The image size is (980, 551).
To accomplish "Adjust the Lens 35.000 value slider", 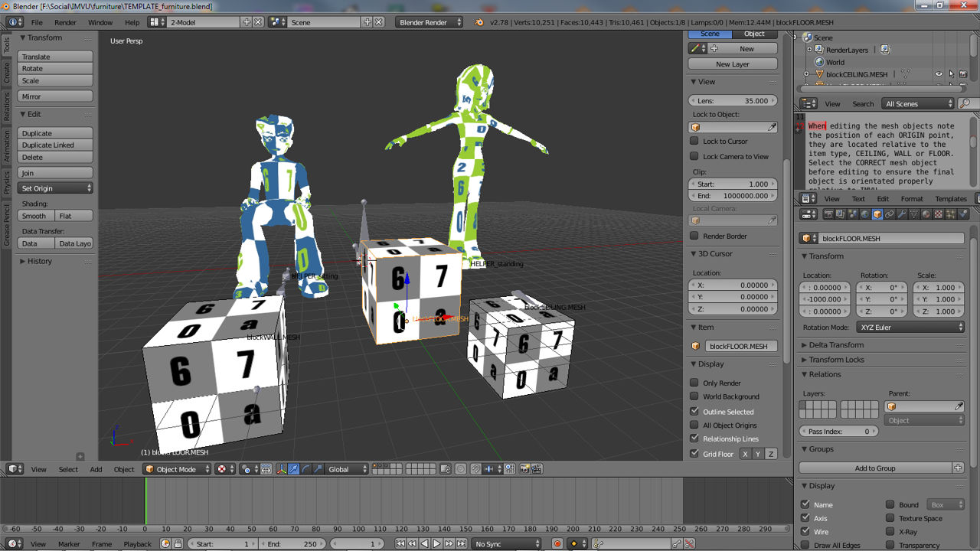I will 733,100.
